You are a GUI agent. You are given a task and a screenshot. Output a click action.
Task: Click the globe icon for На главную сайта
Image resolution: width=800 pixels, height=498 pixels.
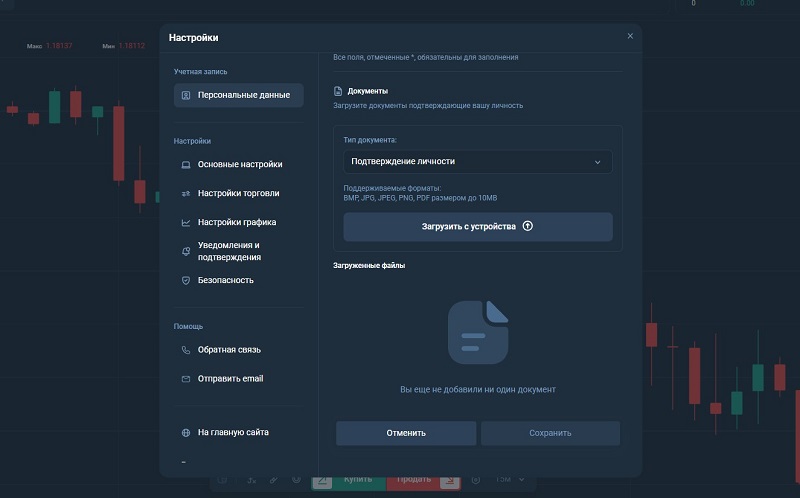186,433
